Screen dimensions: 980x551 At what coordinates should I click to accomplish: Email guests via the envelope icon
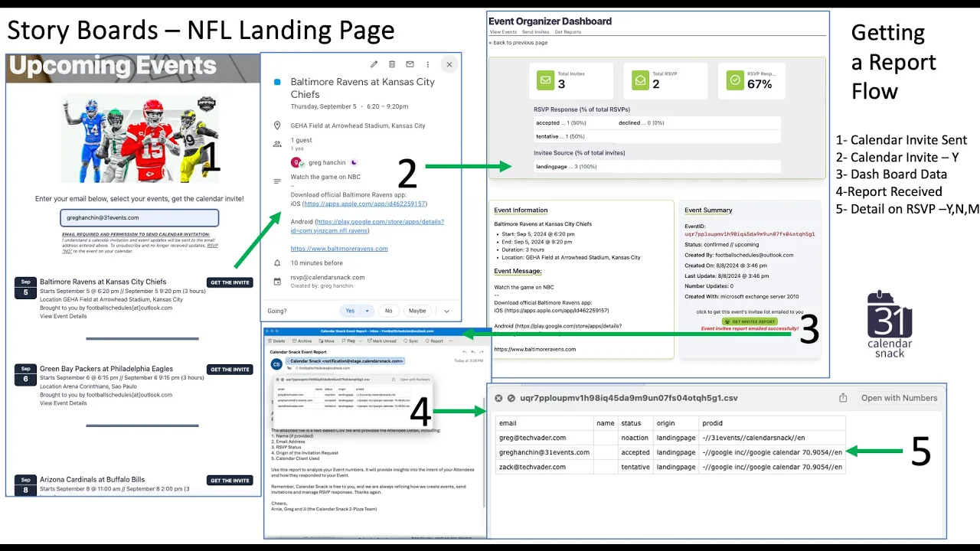pos(410,64)
